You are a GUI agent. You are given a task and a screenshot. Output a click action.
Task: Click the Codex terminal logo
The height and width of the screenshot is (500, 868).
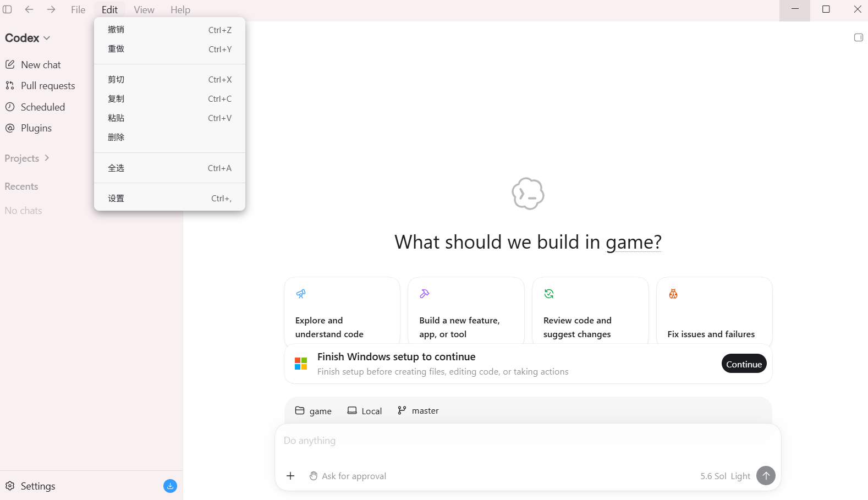(x=528, y=194)
